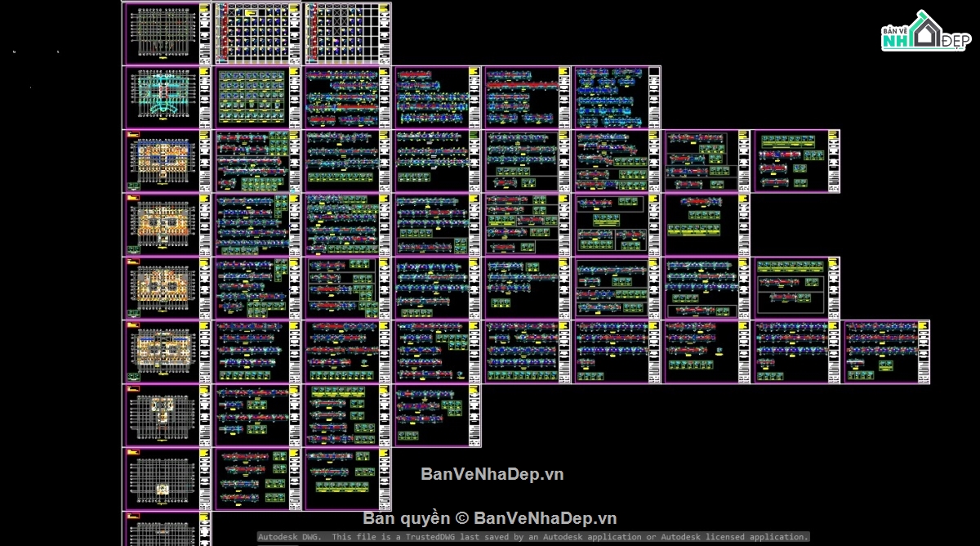Click the fifth-row floor plan sheet
Image resolution: width=980 pixels, height=546 pixels.
pyautogui.click(x=167, y=289)
